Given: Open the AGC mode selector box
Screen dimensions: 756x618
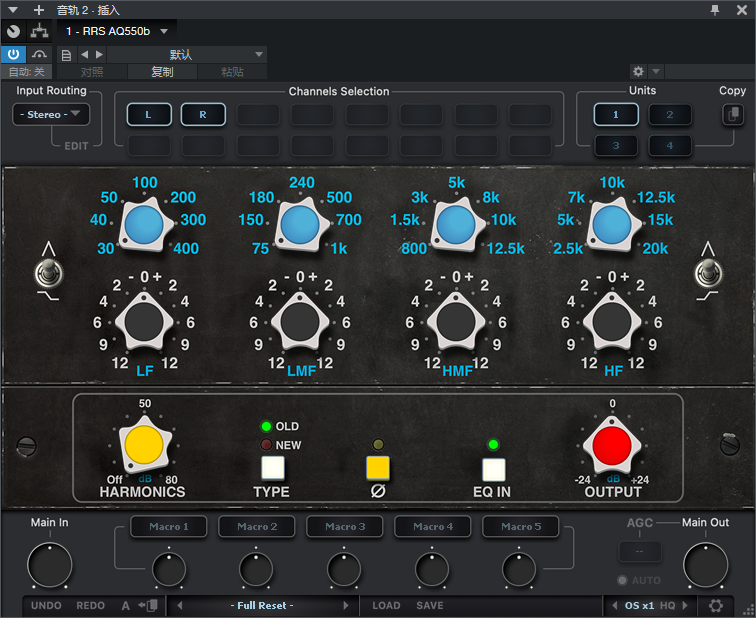Looking at the screenshot, I should point(639,551).
